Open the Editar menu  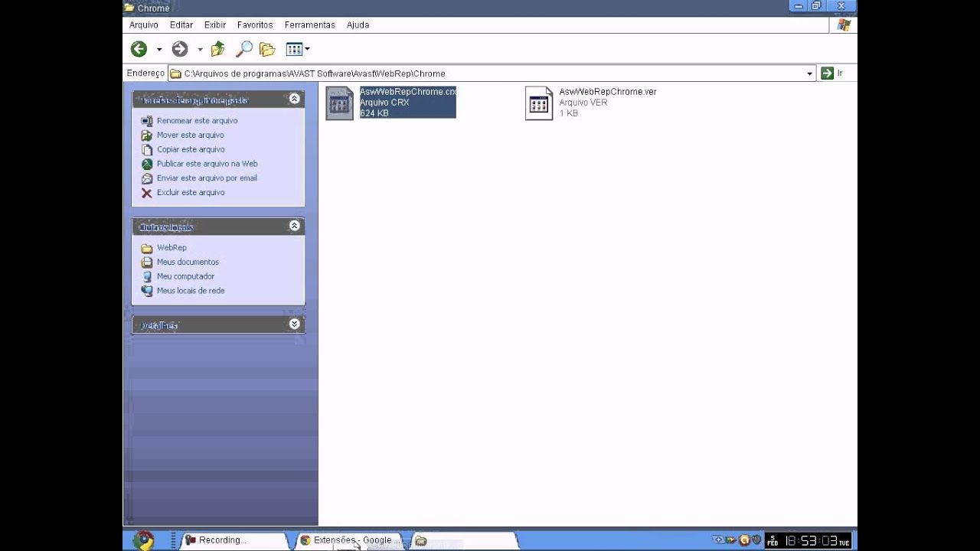pos(181,25)
